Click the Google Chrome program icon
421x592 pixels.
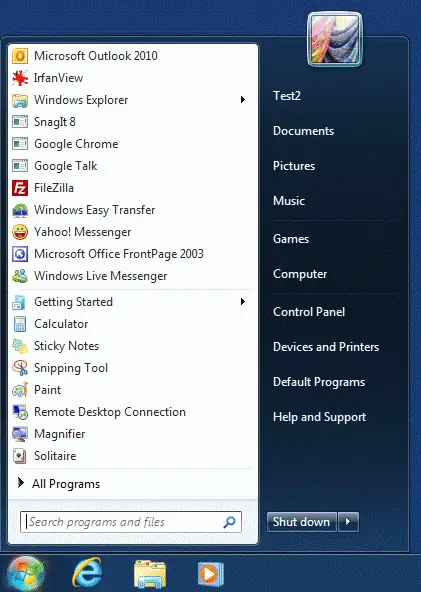click(x=20, y=144)
